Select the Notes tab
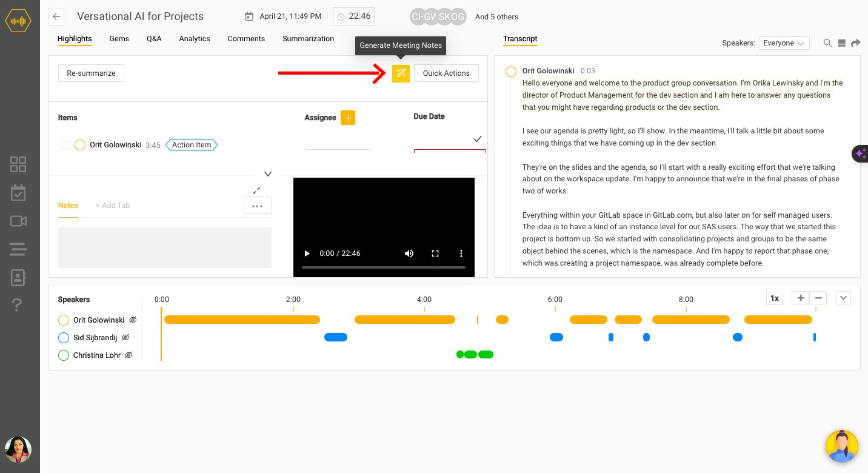This screenshot has width=868, height=473. pyautogui.click(x=68, y=206)
